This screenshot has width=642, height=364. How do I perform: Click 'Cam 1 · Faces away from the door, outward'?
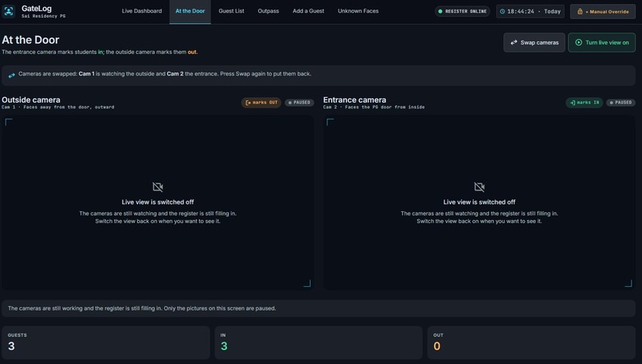pos(57,108)
